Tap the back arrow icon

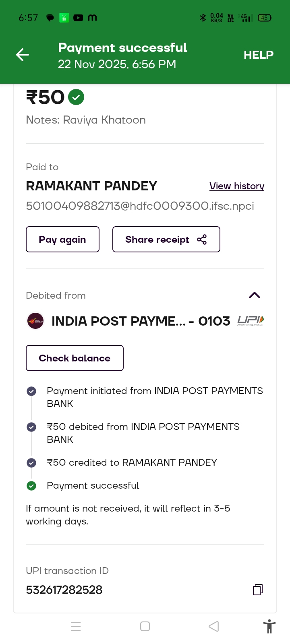(x=23, y=55)
